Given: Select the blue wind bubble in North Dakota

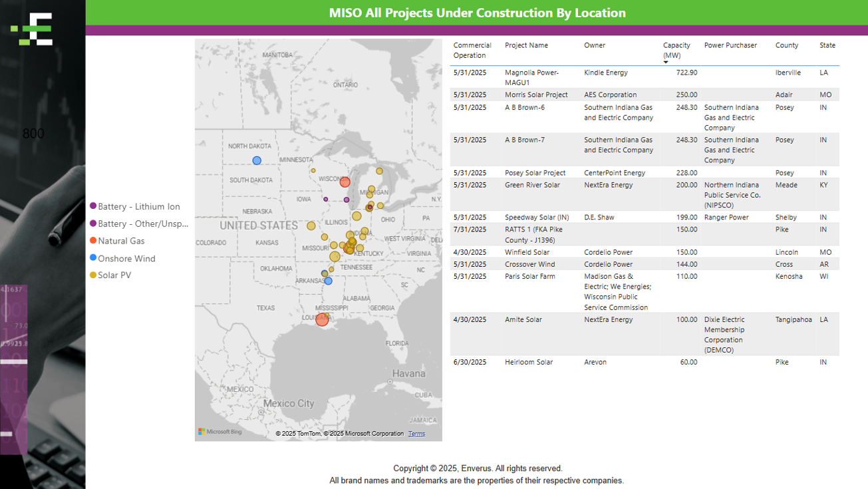Looking at the screenshot, I should (x=257, y=160).
